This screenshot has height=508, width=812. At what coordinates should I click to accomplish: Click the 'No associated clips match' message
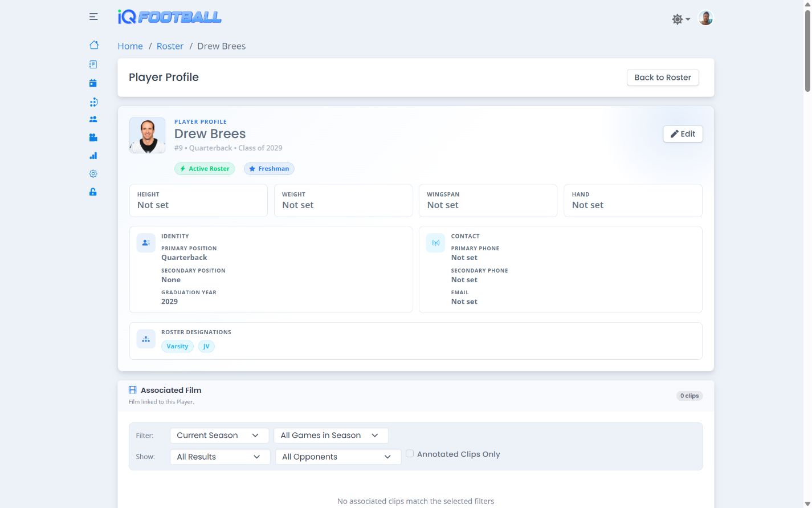[x=416, y=501]
